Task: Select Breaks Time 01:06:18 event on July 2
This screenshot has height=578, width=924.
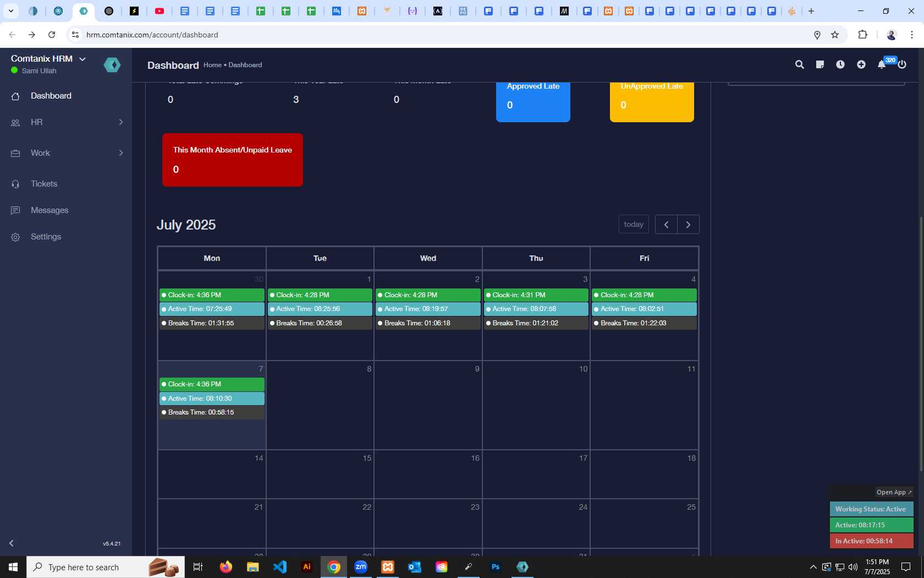Action: point(428,323)
